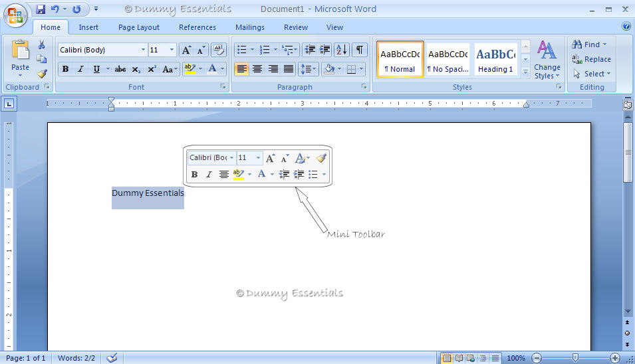Image resolution: width=635 pixels, height=364 pixels.
Task: Toggle Underline in ribbon Font group
Action: [96, 69]
